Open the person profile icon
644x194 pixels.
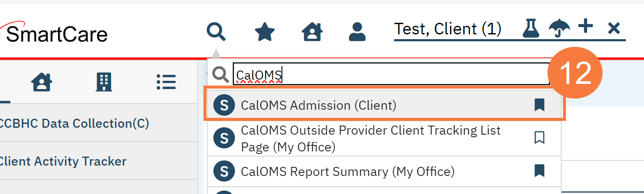click(357, 31)
